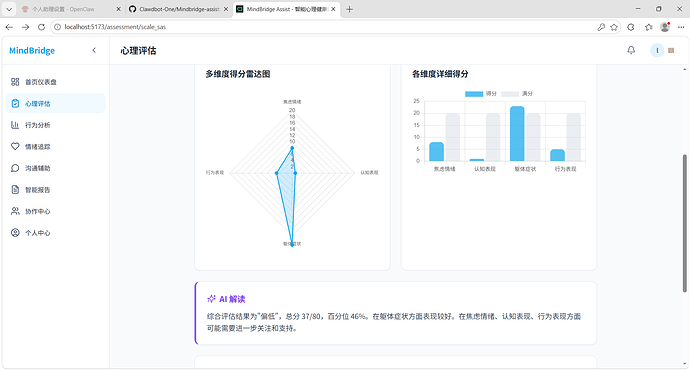
Task: Click the 焦虑情绪 radar data point
Action: (x=292, y=148)
